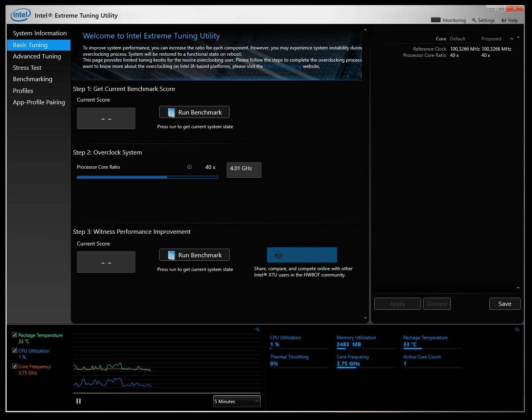Click the Processor Core Ratio slider
Viewport: 532px width, 420px height.
tap(166, 177)
